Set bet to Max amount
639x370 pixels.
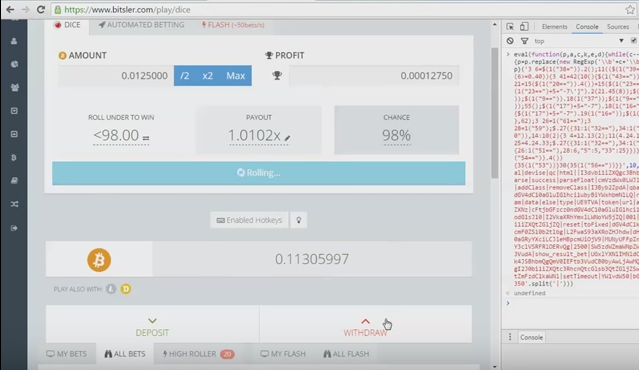click(x=236, y=75)
